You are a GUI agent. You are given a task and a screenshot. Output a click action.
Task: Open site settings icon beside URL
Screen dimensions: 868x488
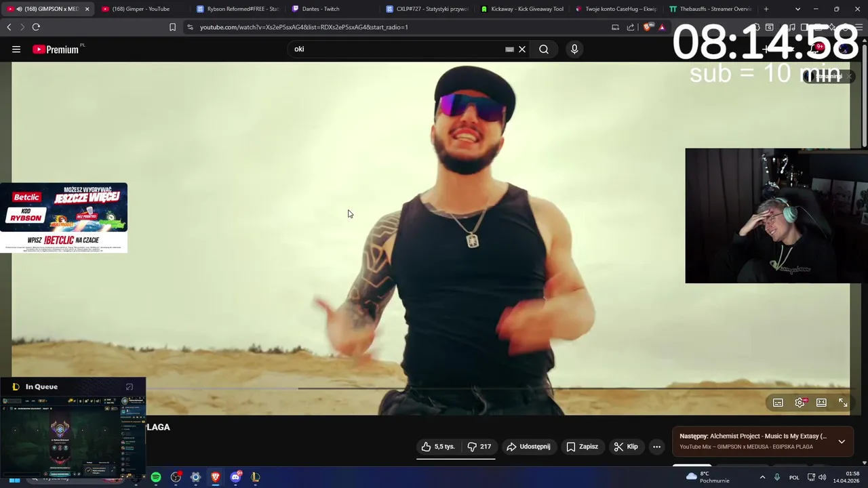tap(190, 27)
